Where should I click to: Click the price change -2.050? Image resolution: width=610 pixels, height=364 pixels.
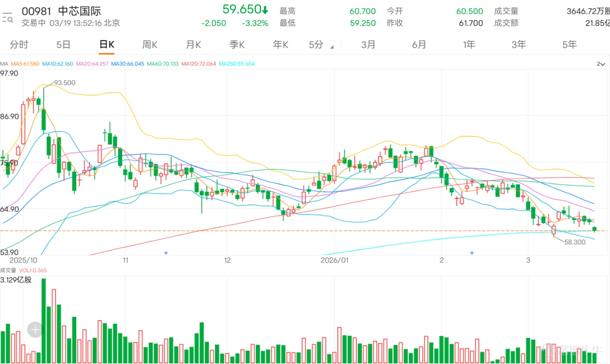pyautogui.click(x=214, y=23)
